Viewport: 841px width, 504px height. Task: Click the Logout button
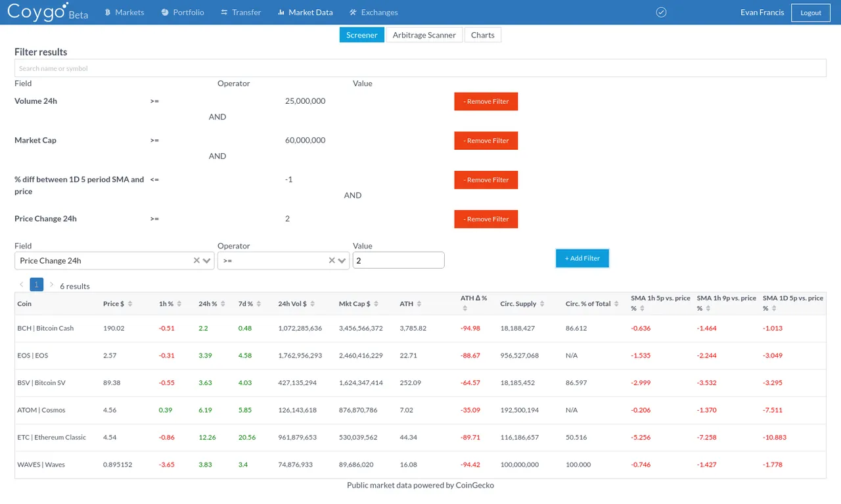811,12
